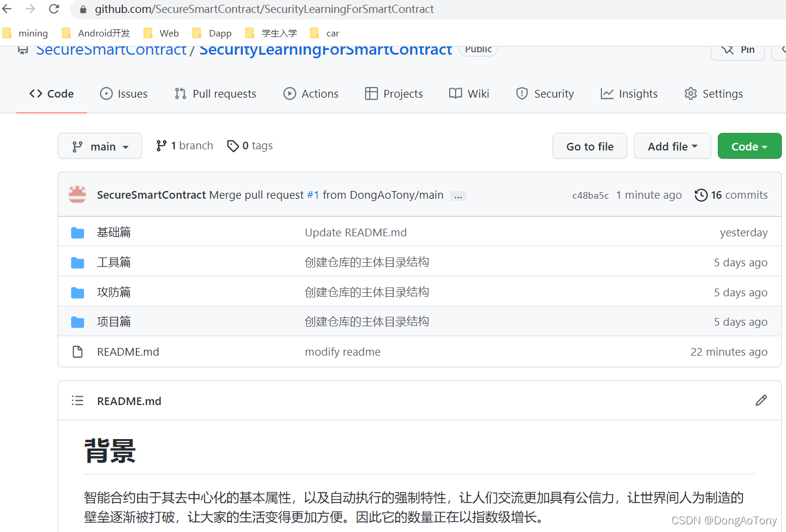Open the 攻防篇 folder
Screen dimensions: 786x532
114,292
